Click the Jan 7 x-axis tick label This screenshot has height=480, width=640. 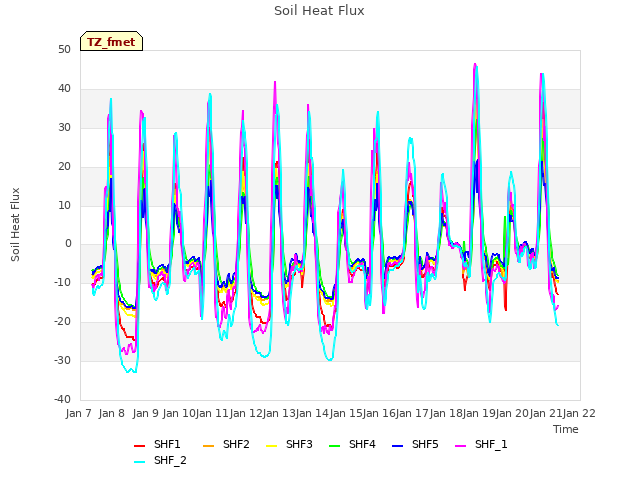(x=78, y=413)
